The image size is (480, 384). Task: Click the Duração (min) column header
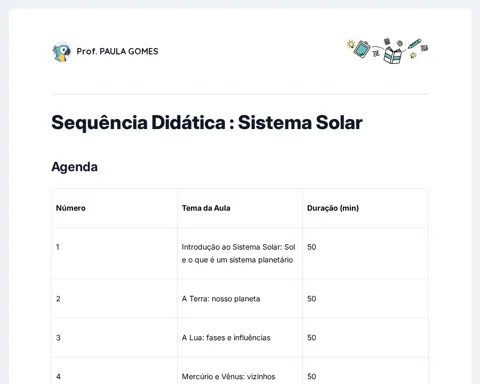click(x=333, y=208)
